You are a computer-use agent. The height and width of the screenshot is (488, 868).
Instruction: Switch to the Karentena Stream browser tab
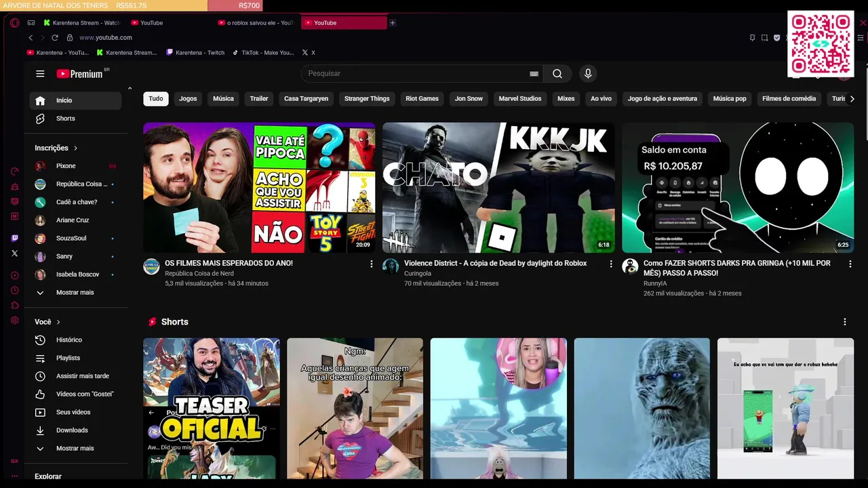click(81, 22)
